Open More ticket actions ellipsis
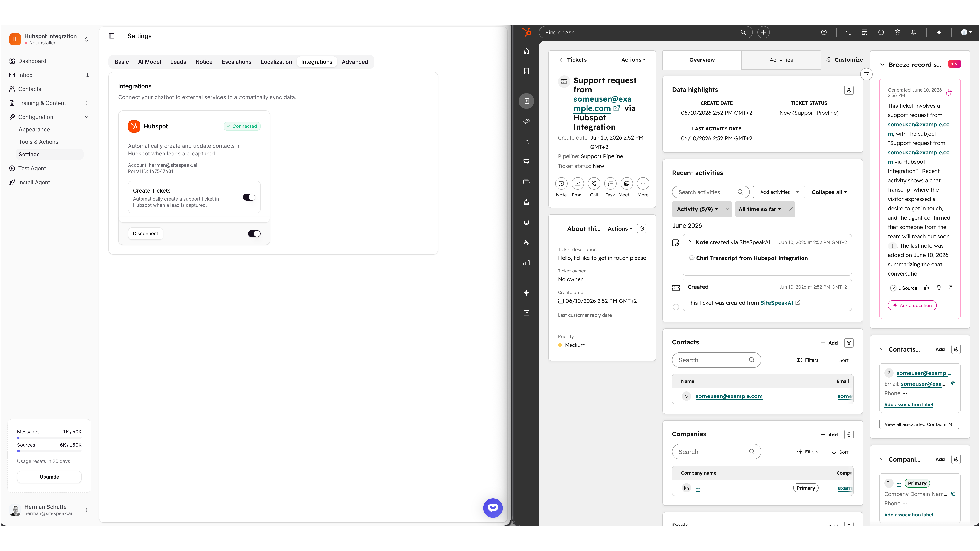This screenshot has height=551, width=980. pos(643,184)
